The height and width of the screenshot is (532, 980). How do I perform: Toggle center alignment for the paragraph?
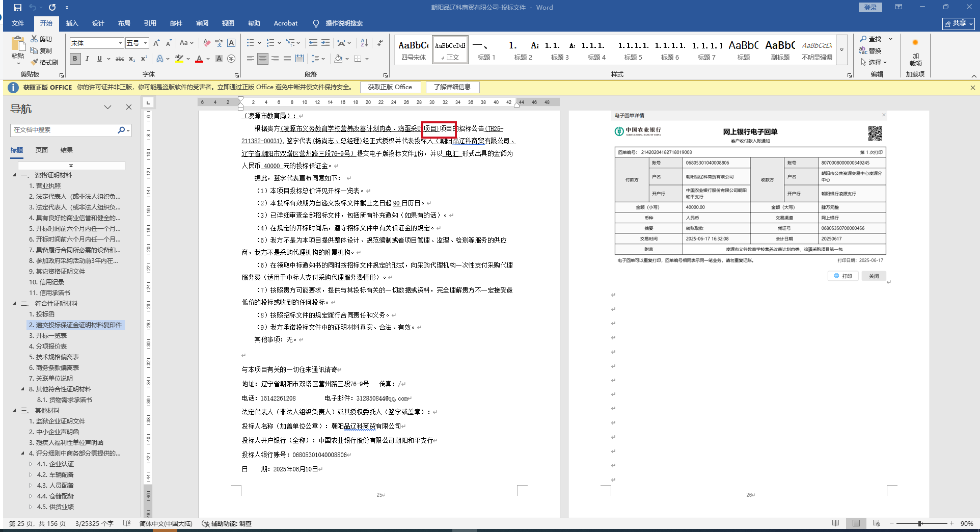(263, 59)
